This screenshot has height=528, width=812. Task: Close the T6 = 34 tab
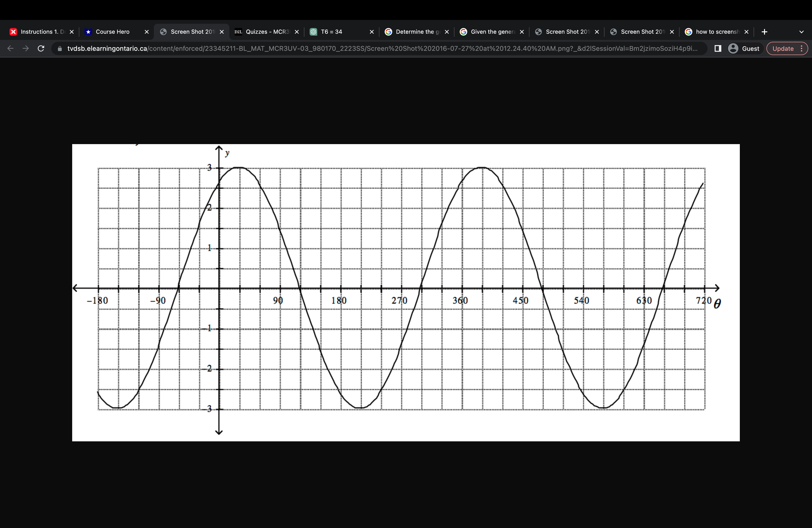click(372, 32)
